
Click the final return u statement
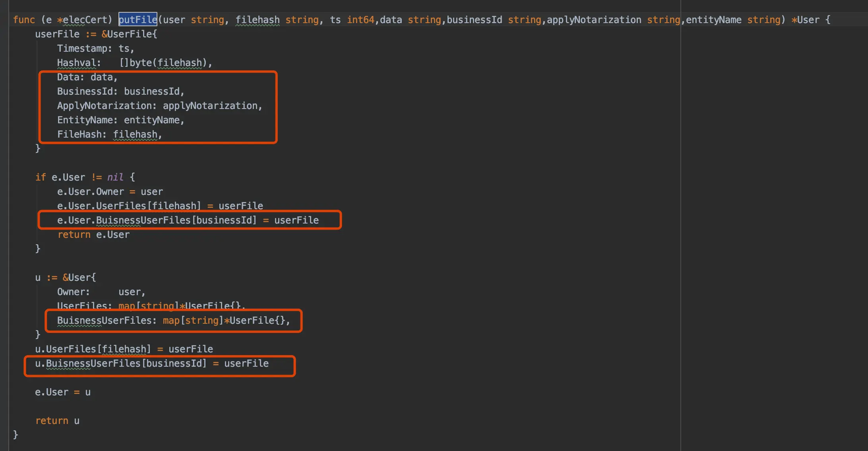57,421
